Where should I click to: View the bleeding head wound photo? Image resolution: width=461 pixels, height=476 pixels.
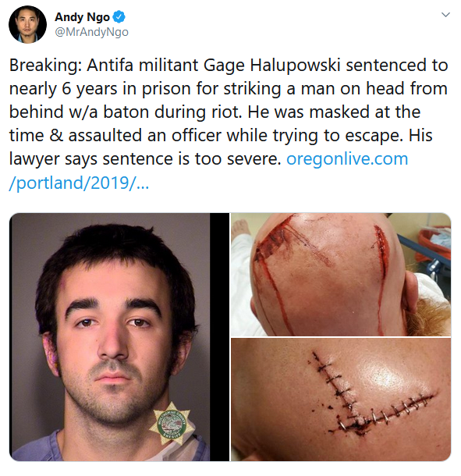coord(341,275)
